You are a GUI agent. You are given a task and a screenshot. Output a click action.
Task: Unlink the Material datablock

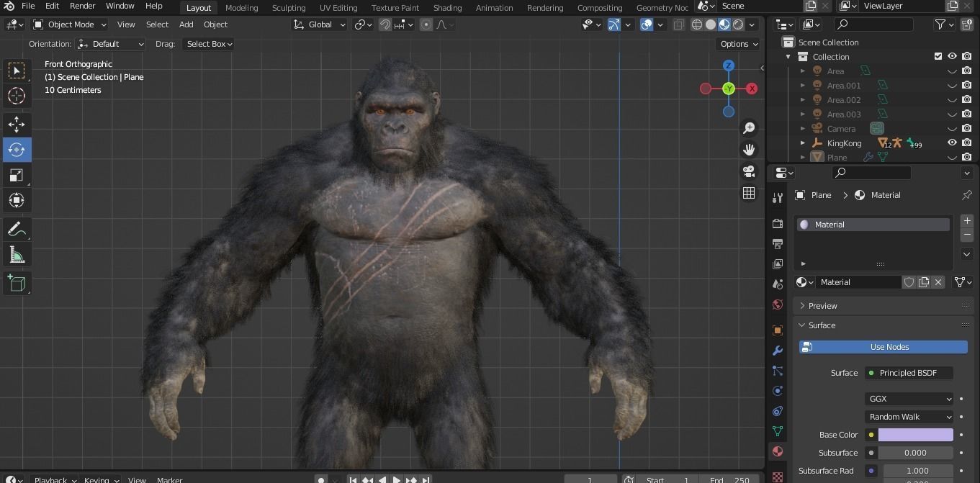(x=938, y=282)
